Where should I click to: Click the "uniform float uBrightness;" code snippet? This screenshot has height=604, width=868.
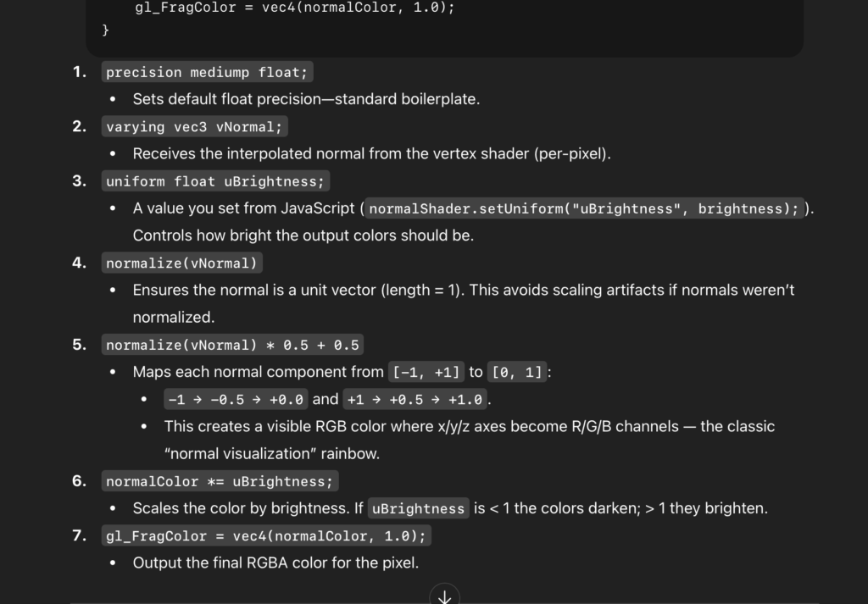214,181
